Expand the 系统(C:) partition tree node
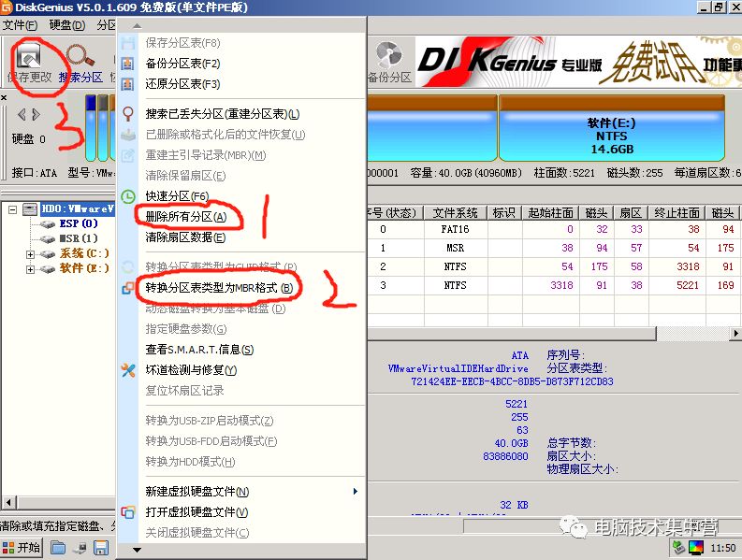Screen dimensions: 742x560 pos(31,254)
